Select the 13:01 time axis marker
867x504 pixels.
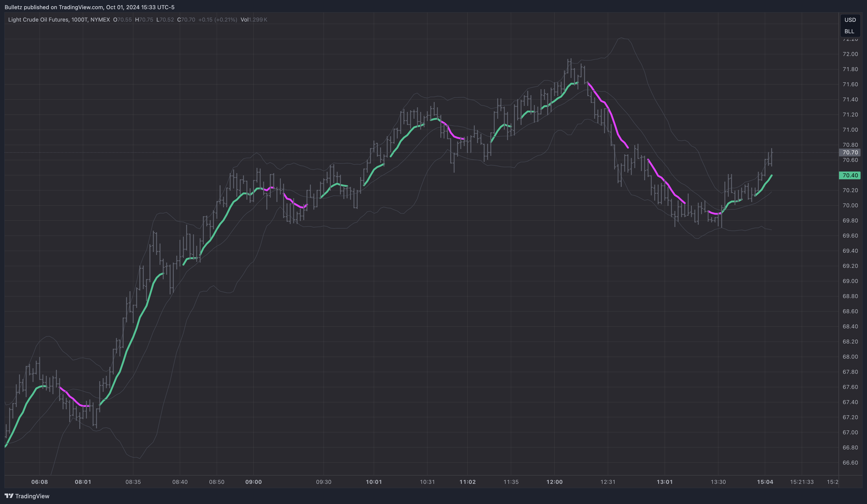tap(664, 482)
